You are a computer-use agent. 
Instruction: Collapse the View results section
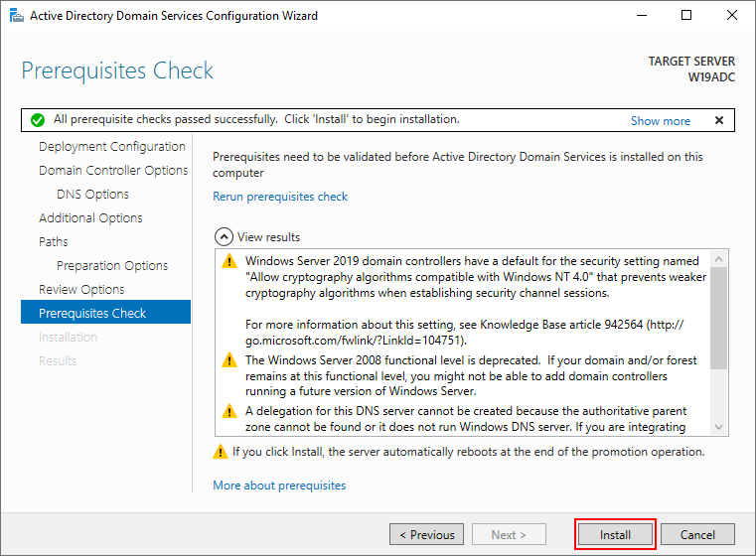[x=224, y=237]
